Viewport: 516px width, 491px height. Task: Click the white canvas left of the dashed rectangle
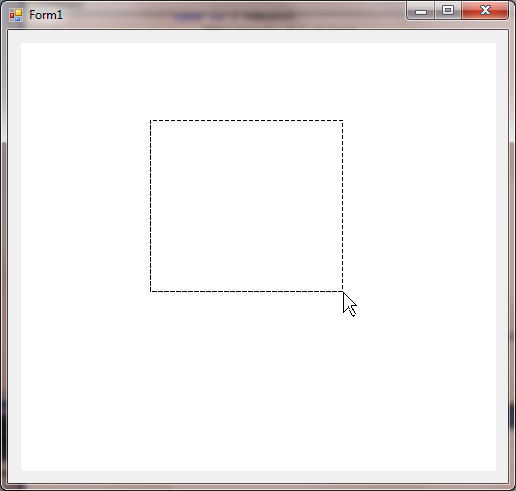tap(85, 206)
